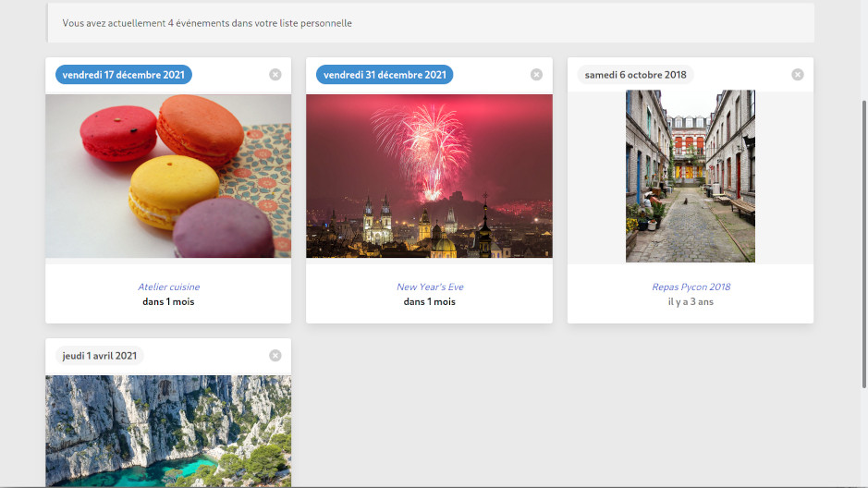
Task: Open the Repas Pycon 2018 link
Action: coord(691,287)
